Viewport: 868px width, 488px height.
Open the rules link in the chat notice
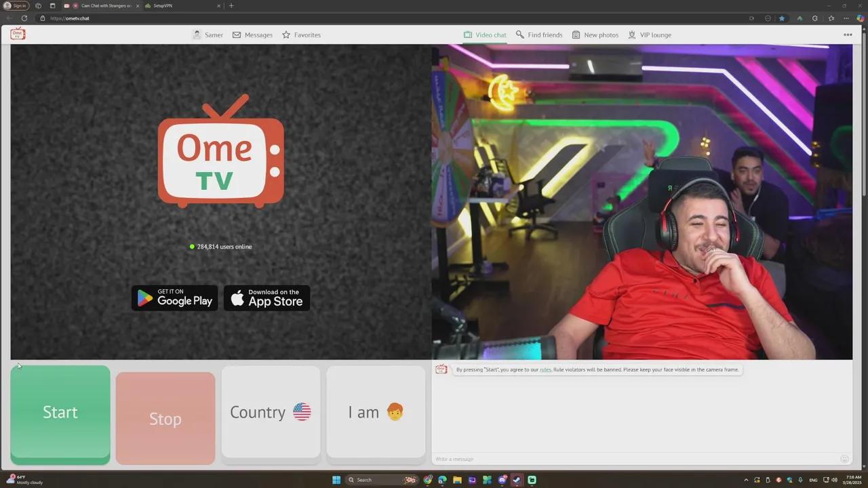[545, 370]
